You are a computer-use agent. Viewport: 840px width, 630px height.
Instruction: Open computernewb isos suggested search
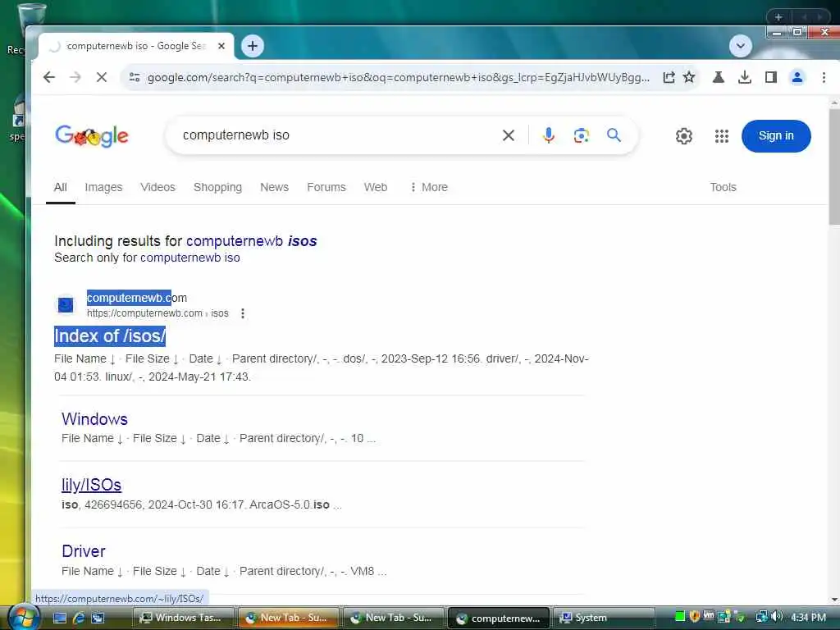(251, 241)
